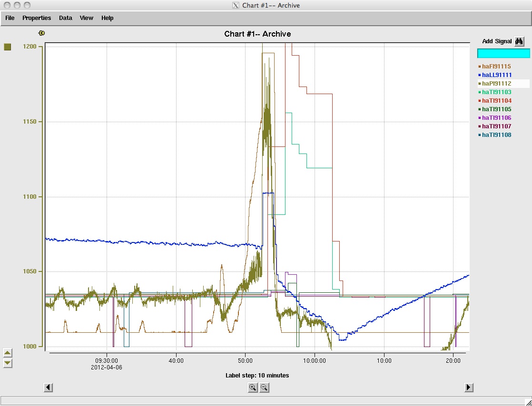Click the small yellow marker icon above axis
This screenshot has width=532, height=406.
(x=42, y=33)
